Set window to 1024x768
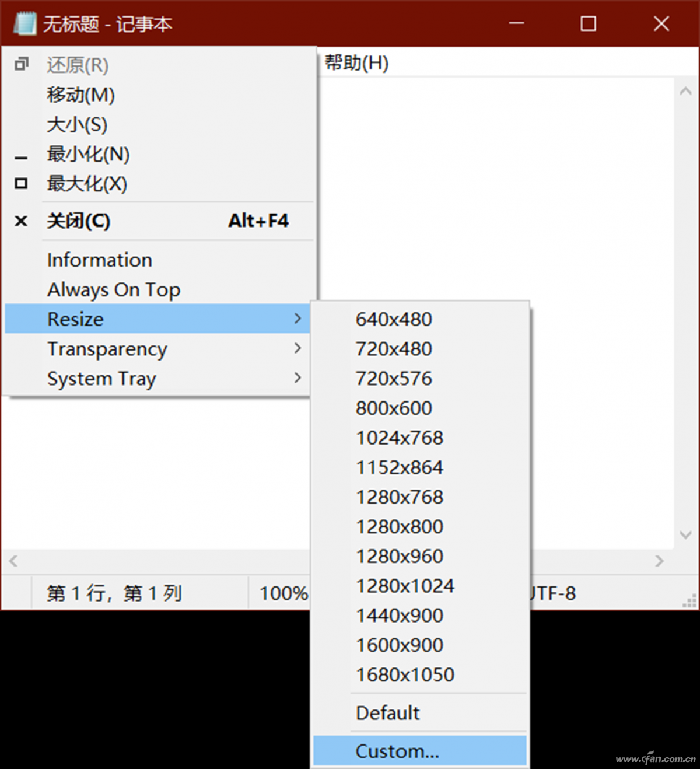This screenshot has height=769, width=700. click(420, 438)
